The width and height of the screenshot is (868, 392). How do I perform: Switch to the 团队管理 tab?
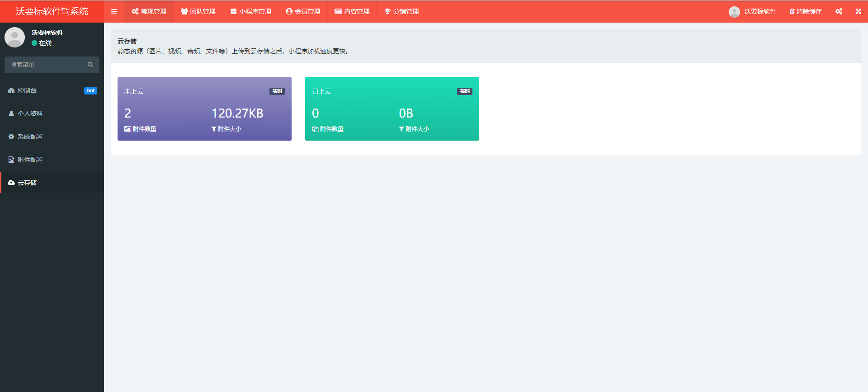(198, 11)
